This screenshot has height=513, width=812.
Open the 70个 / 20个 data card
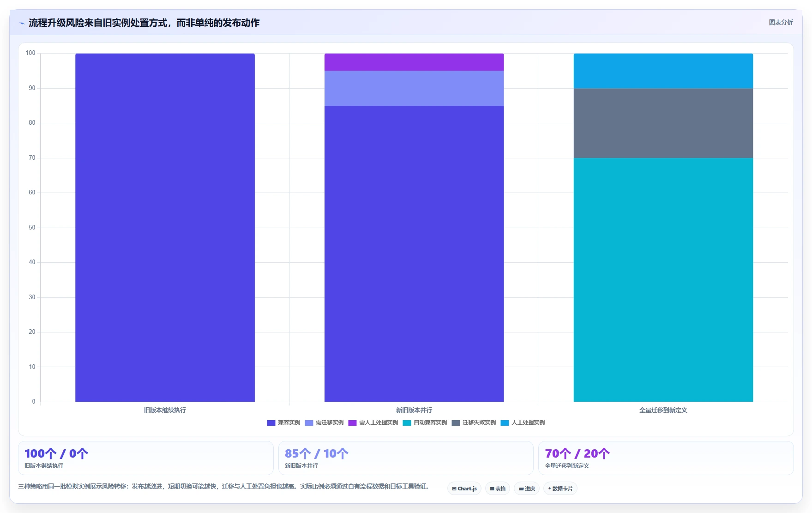666,458
